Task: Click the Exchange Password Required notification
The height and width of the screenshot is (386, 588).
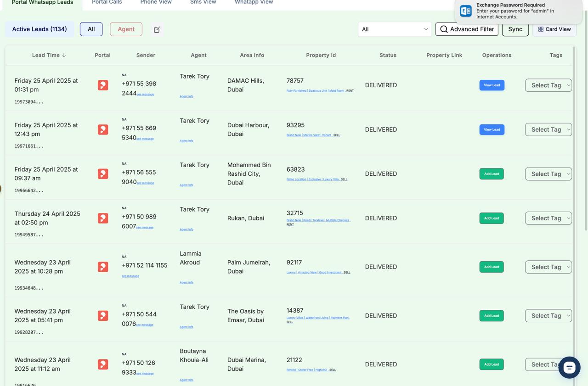Action: (518, 11)
